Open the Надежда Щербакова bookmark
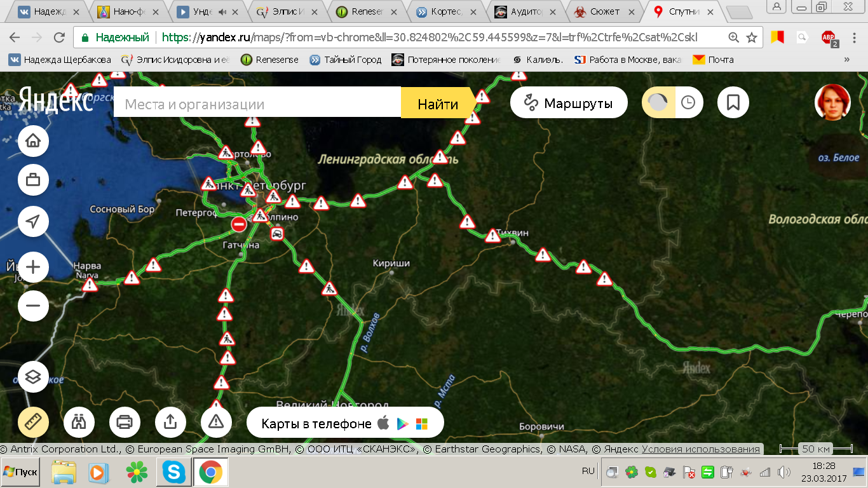The width and height of the screenshot is (868, 488). point(60,60)
